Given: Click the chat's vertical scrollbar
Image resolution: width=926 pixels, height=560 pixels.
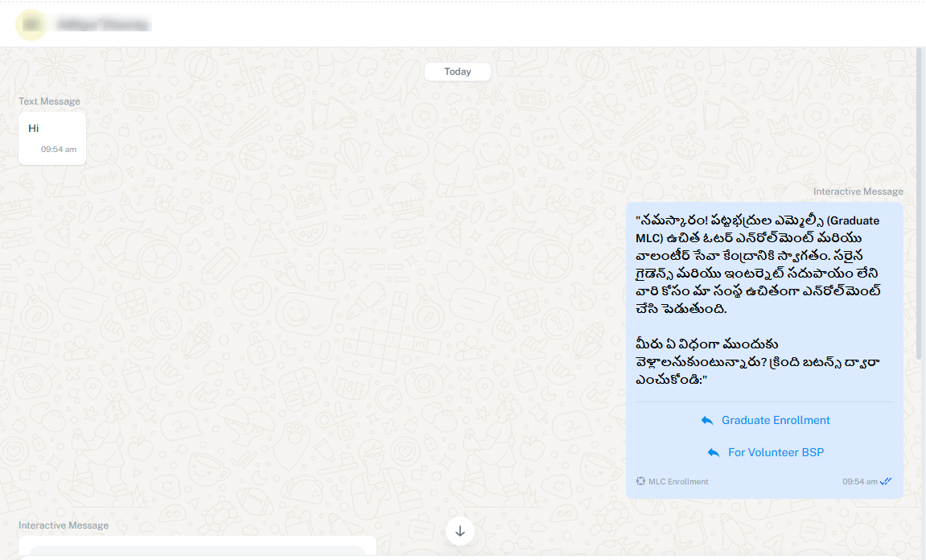Looking at the screenshot, I should pyautogui.click(x=919, y=204).
